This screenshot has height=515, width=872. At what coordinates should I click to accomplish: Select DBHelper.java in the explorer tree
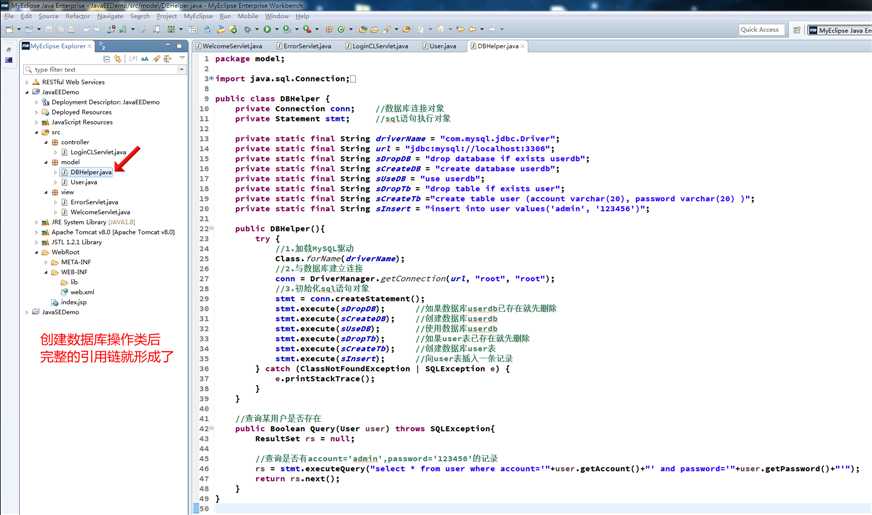86,172
